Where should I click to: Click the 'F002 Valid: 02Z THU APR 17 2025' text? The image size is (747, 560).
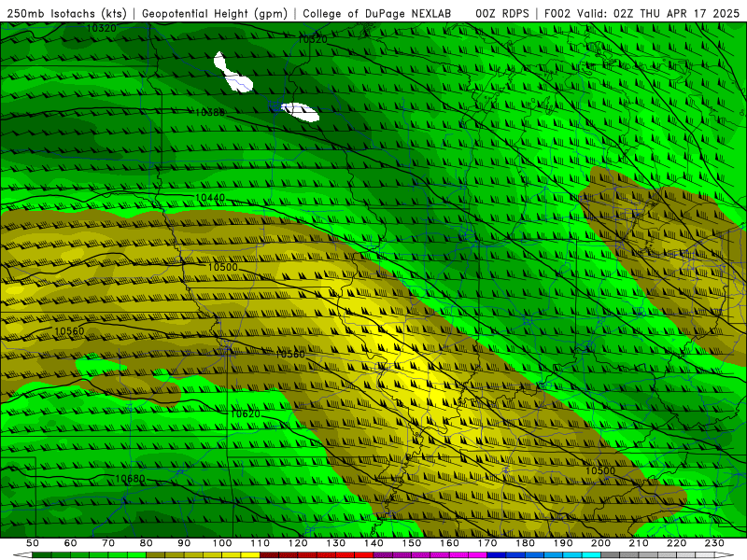coord(641,13)
